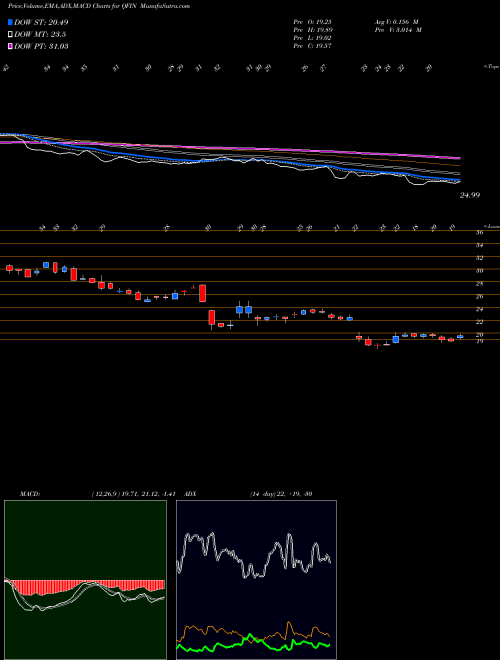Click the 'Pre H: 19.89' value

(x=314, y=30)
